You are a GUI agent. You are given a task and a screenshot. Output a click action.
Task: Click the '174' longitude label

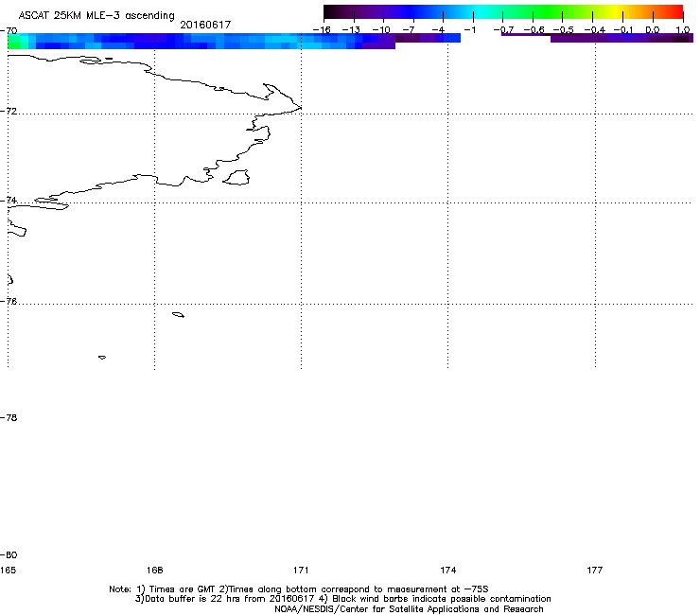click(447, 570)
